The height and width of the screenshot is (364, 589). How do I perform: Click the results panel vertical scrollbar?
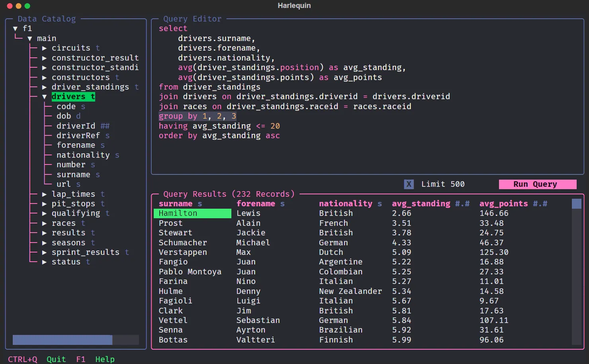tap(576, 203)
